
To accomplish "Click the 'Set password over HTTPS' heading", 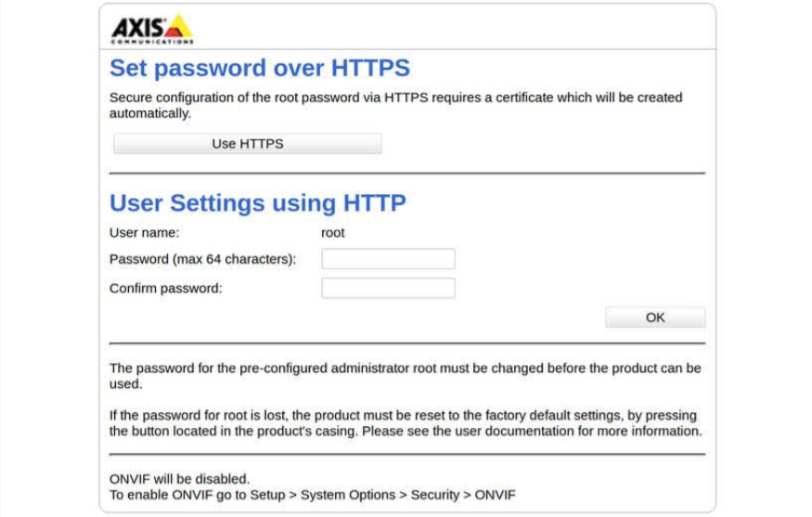I will click(x=260, y=68).
